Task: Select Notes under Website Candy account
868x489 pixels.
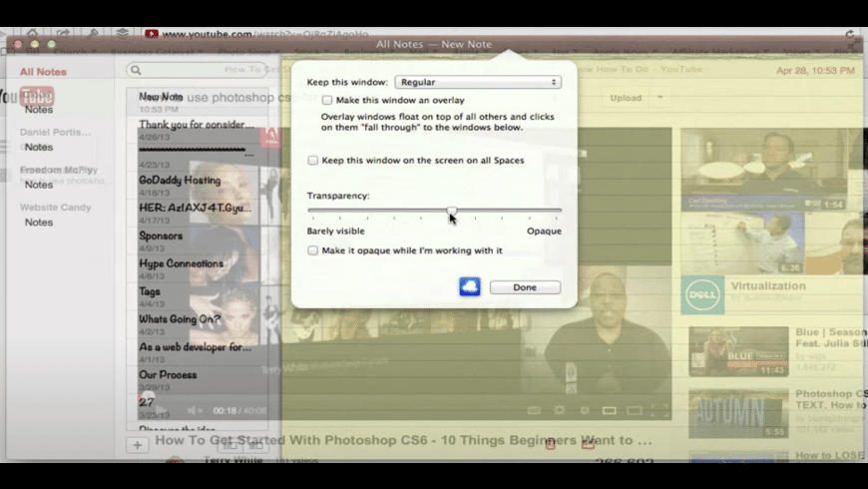Action: click(x=39, y=223)
